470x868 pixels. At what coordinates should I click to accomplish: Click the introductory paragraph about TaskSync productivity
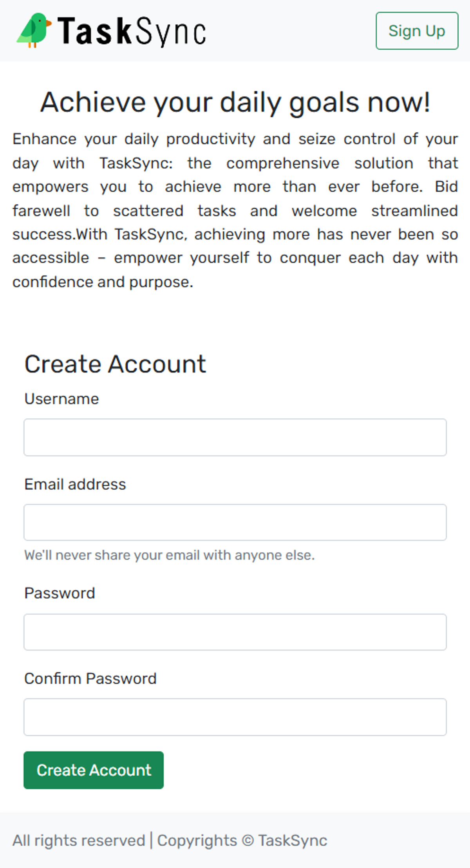(x=235, y=211)
